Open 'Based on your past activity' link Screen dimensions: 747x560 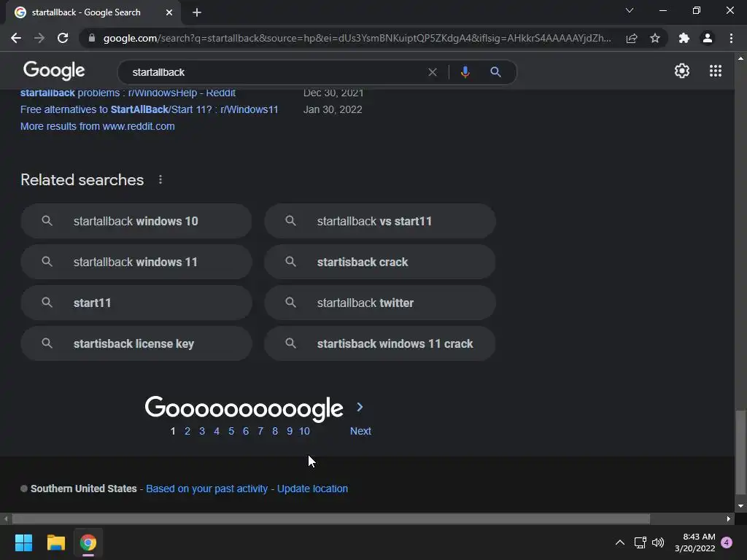206,489
